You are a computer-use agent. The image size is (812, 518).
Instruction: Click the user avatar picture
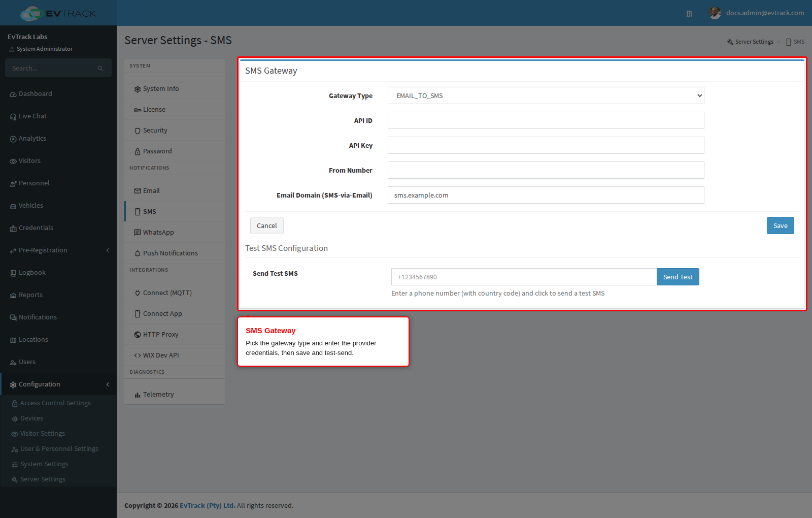click(715, 13)
